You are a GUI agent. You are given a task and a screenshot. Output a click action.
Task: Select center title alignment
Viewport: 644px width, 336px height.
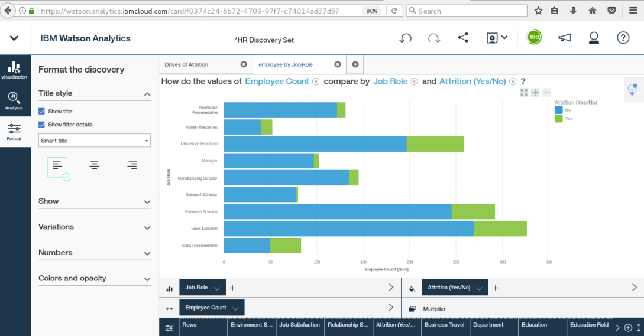[95, 165]
